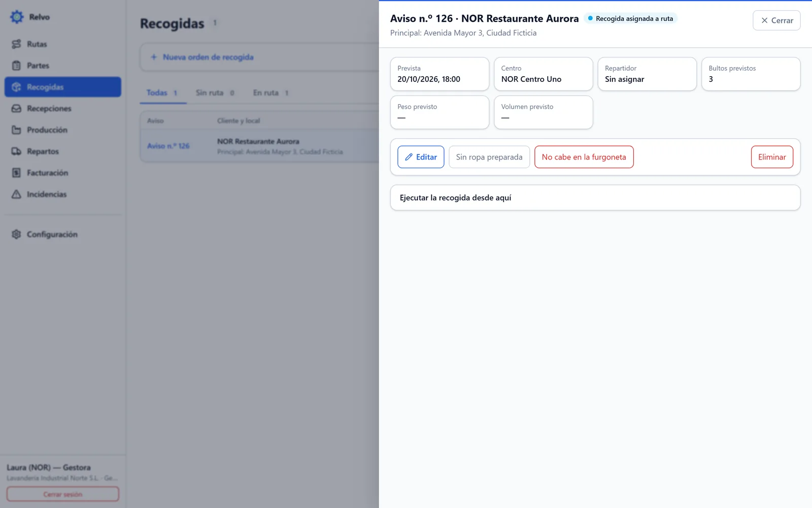Open the Facturación section
812x508 pixels.
[x=63, y=173]
